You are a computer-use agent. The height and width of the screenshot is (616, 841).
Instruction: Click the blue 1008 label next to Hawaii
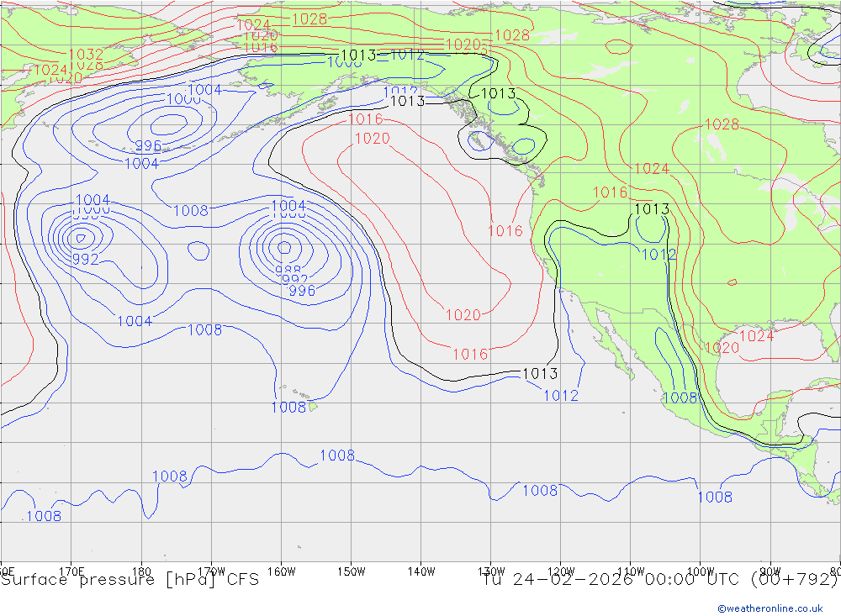(x=288, y=408)
